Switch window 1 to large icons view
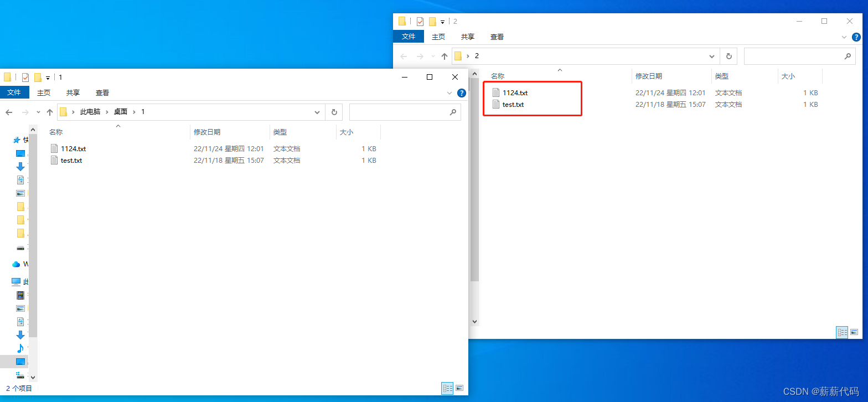The width and height of the screenshot is (868, 402). (x=459, y=389)
